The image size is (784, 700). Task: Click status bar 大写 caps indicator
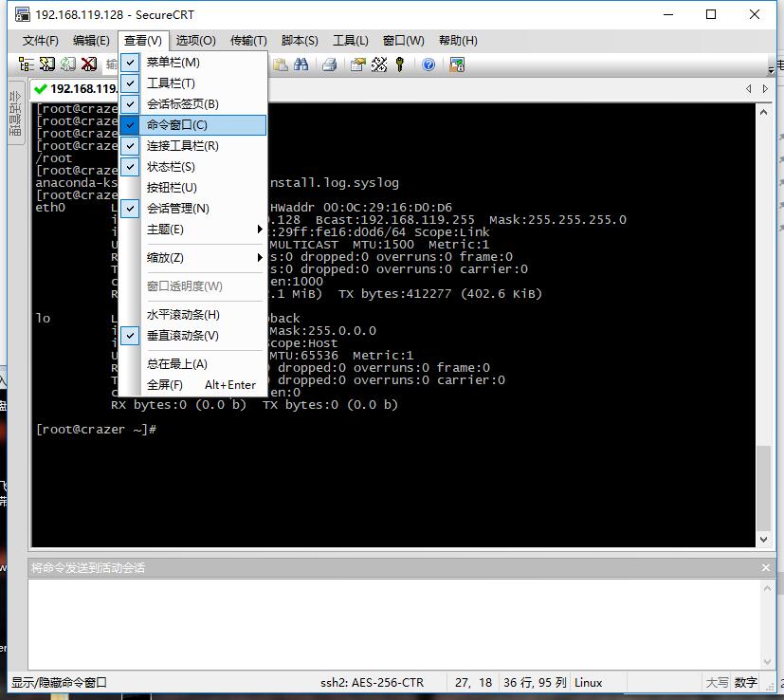pyautogui.click(x=717, y=683)
